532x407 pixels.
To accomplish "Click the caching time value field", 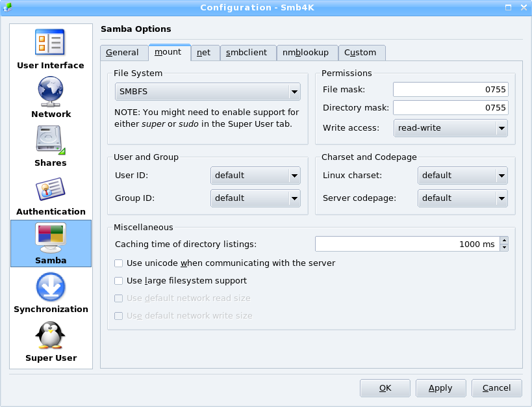I will (407, 244).
